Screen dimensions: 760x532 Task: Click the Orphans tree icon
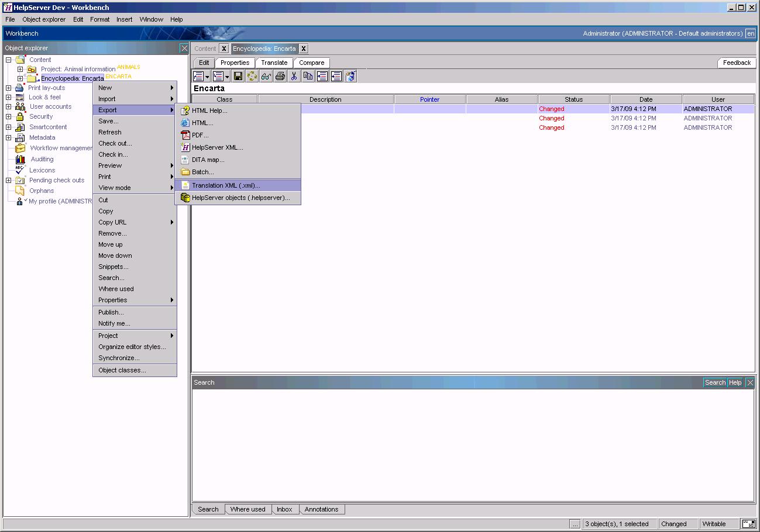[20, 191]
